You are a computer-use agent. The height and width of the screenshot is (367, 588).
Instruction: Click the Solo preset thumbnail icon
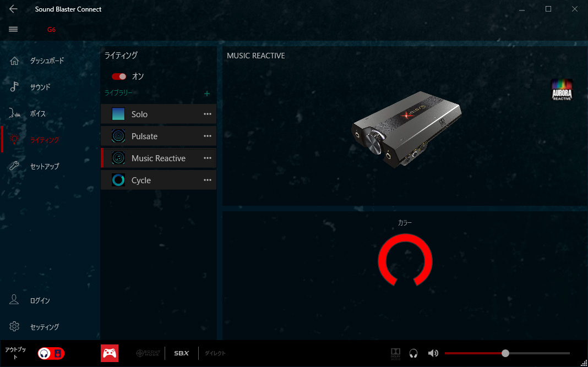coord(118,114)
